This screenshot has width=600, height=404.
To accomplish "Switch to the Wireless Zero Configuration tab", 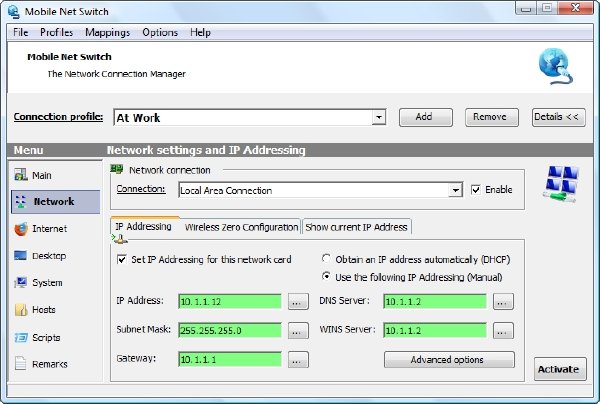I will pyautogui.click(x=241, y=227).
